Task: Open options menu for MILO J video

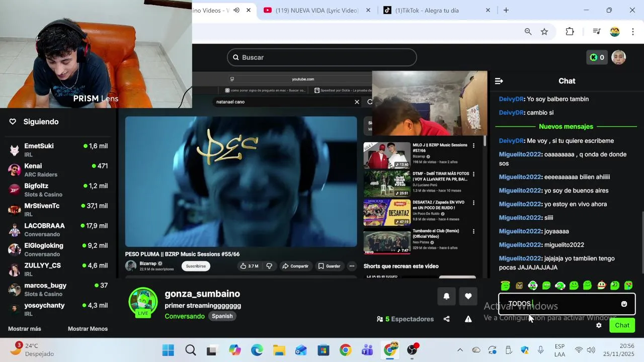Action: point(473,146)
